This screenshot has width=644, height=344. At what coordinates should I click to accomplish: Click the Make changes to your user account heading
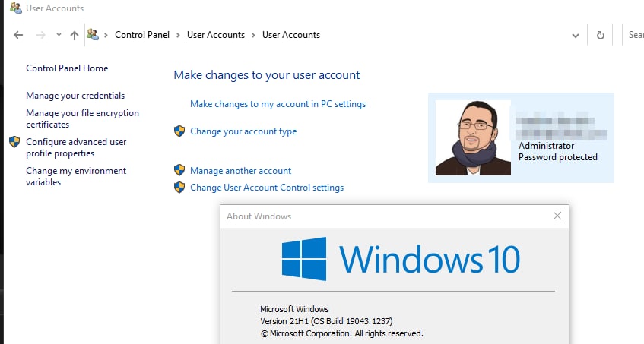[267, 75]
